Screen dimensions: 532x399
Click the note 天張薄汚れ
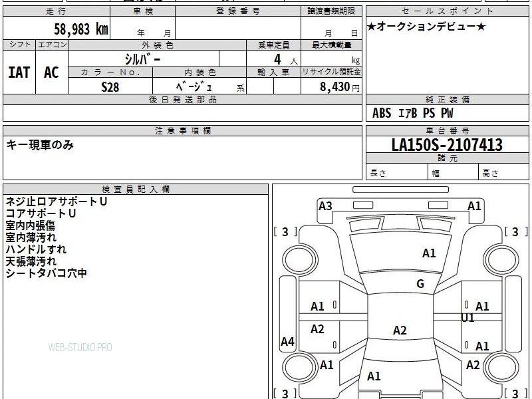(31, 261)
